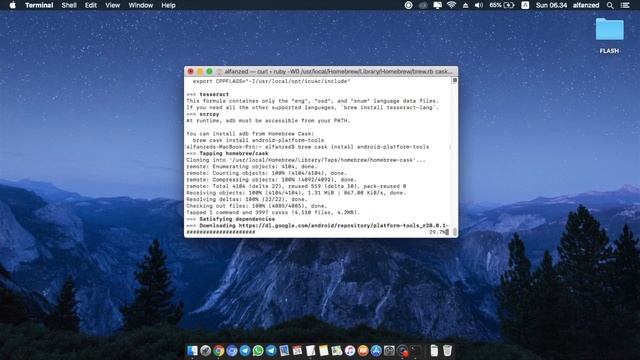Viewport: 640px width, 360px height.
Task: Open Notes from the Dock
Action: pyautogui.click(x=324, y=350)
